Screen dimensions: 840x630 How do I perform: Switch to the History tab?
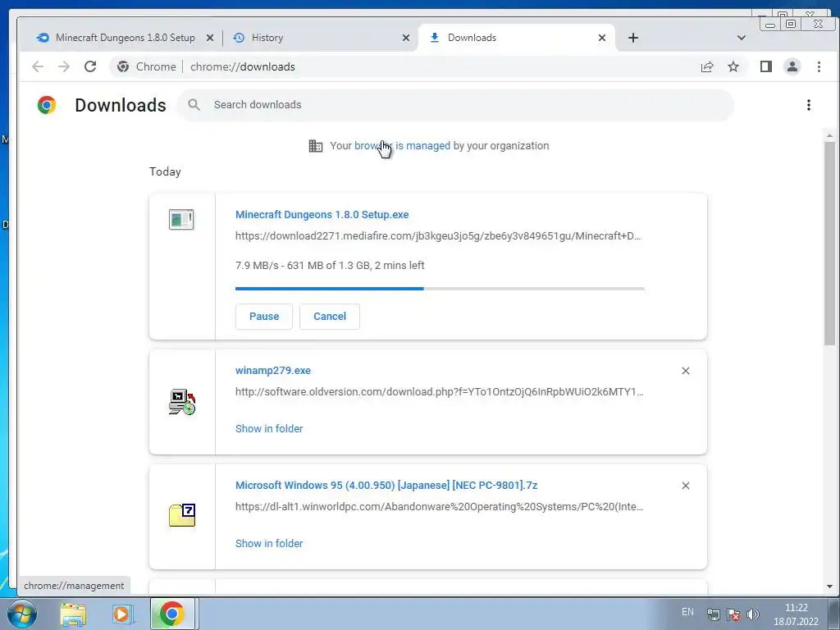(x=319, y=38)
